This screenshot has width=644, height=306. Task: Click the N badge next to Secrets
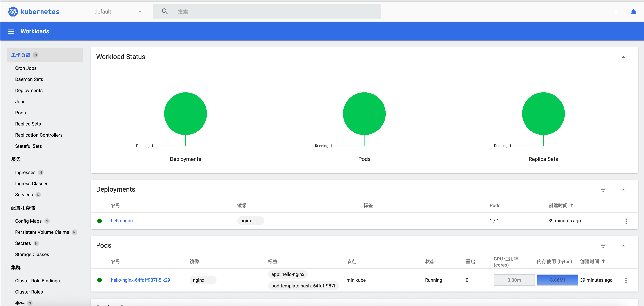click(36, 243)
